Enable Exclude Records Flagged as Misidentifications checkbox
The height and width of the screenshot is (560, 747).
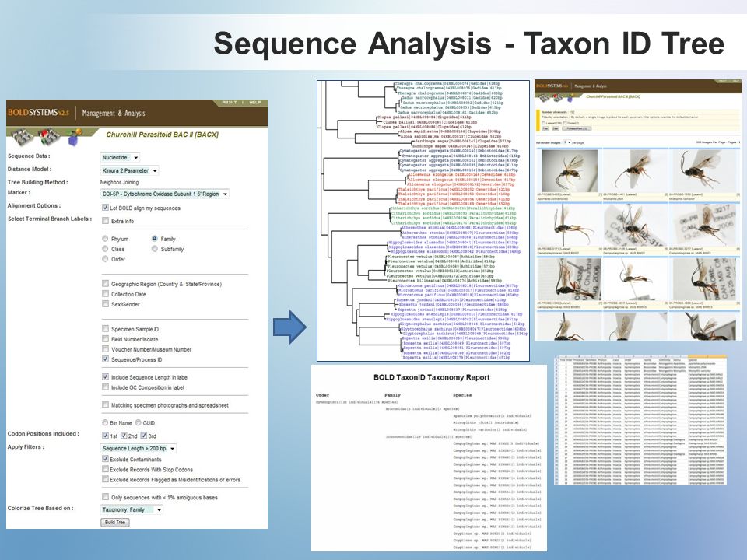coord(105,479)
